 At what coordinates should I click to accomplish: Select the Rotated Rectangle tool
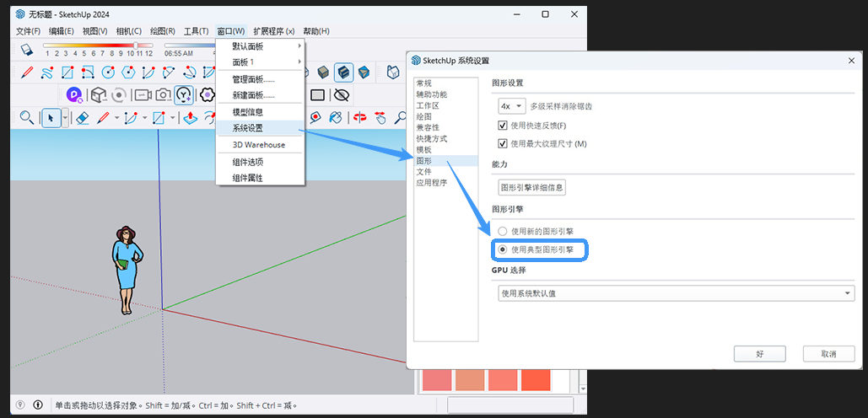tap(88, 72)
